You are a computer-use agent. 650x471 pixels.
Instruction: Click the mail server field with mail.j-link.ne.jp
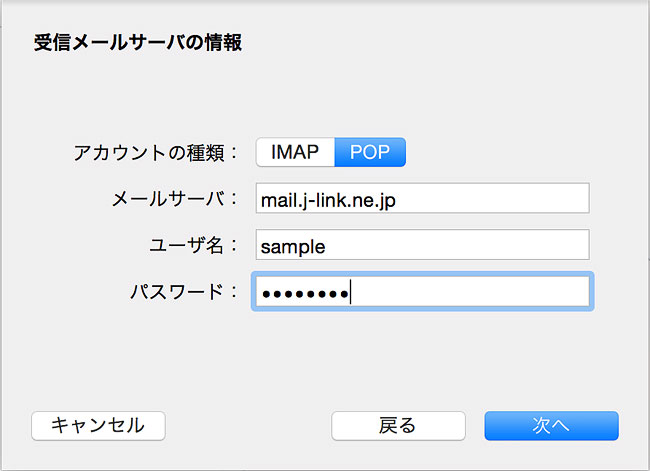pos(422,198)
